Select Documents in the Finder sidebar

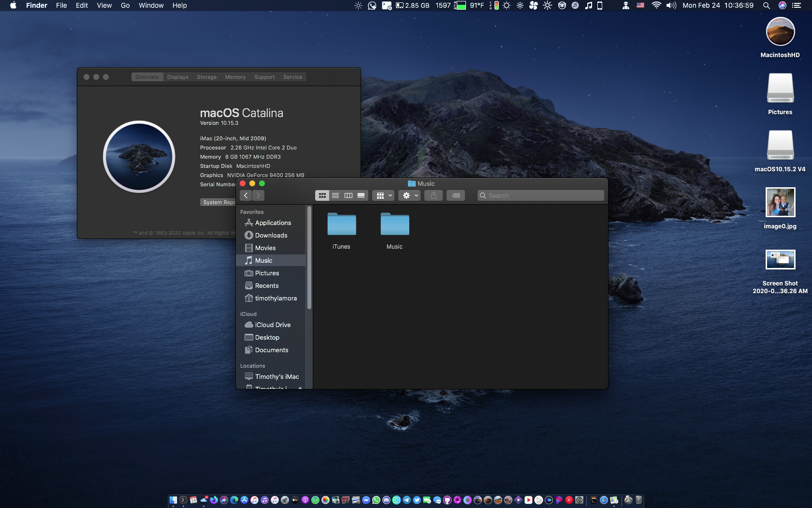click(x=271, y=350)
